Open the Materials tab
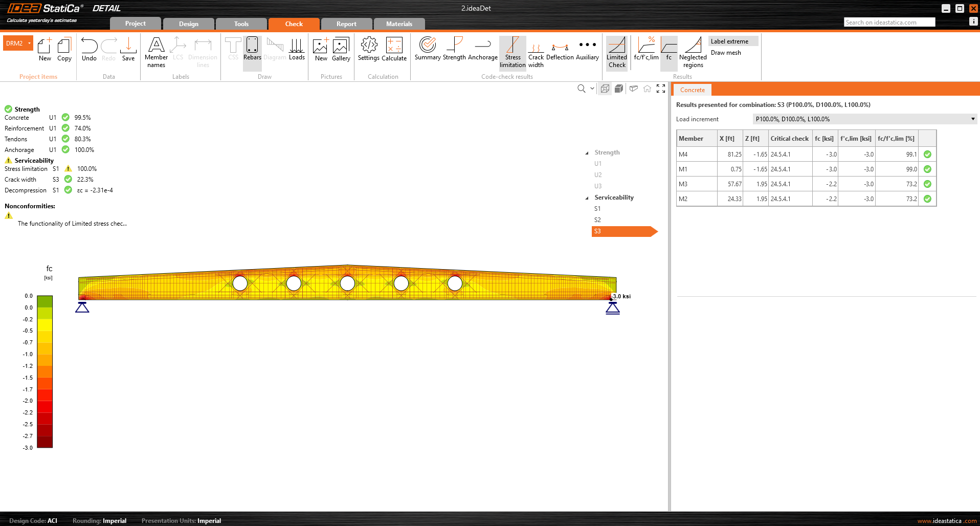This screenshot has height=526, width=980. [x=399, y=24]
